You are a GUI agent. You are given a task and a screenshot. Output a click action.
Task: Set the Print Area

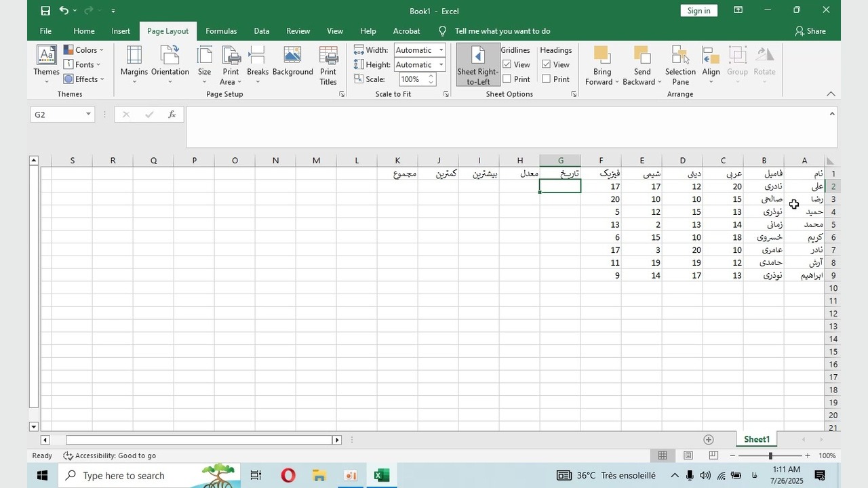(x=231, y=65)
